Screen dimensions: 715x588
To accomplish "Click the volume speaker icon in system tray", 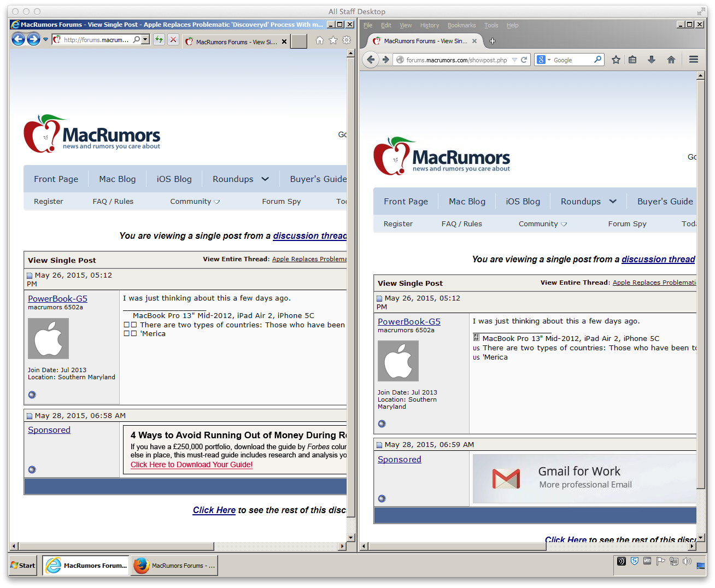I will coord(687,561).
